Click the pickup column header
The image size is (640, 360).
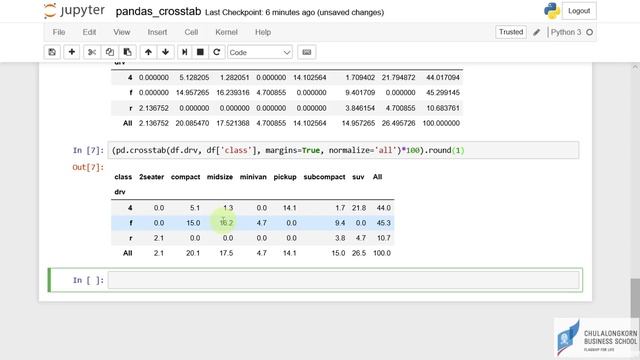click(285, 177)
